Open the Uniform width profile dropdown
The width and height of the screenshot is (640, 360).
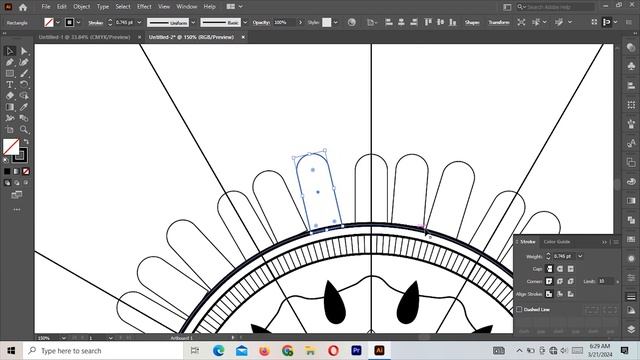(x=193, y=22)
